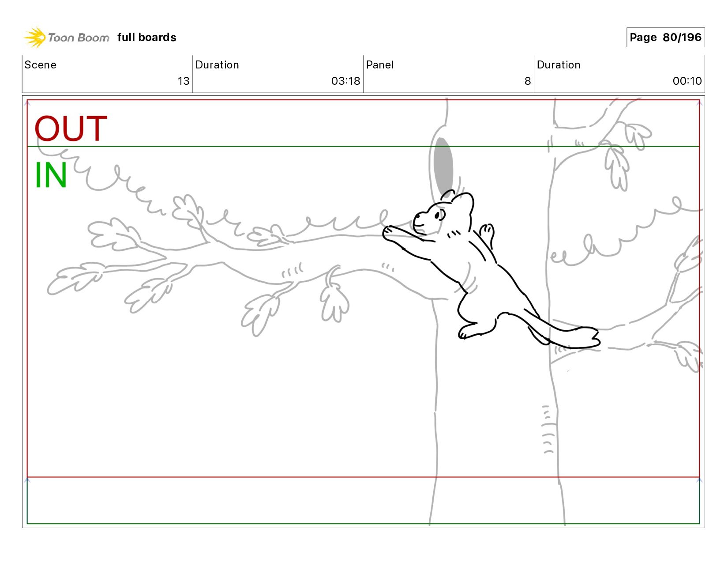Viewport: 728px width, 563px height.
Task: Click the scene number 13
Action: click(184, 81)
